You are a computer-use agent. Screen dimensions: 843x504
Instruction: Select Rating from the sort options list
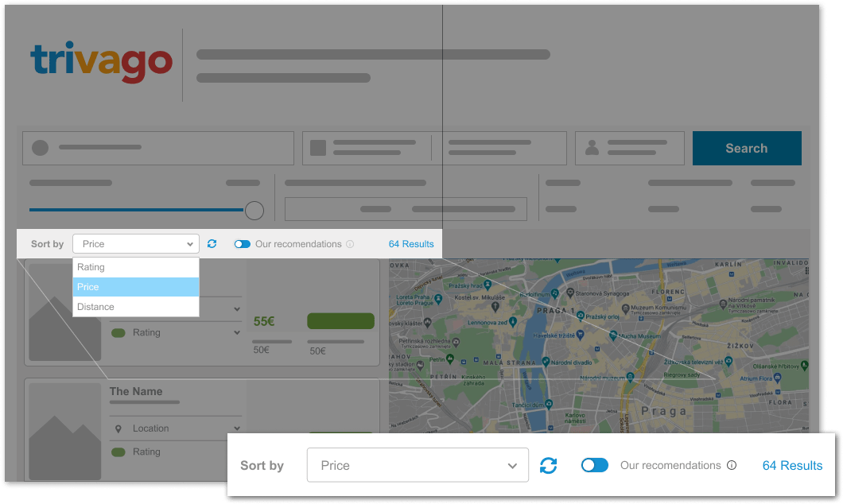coord(135,267)
